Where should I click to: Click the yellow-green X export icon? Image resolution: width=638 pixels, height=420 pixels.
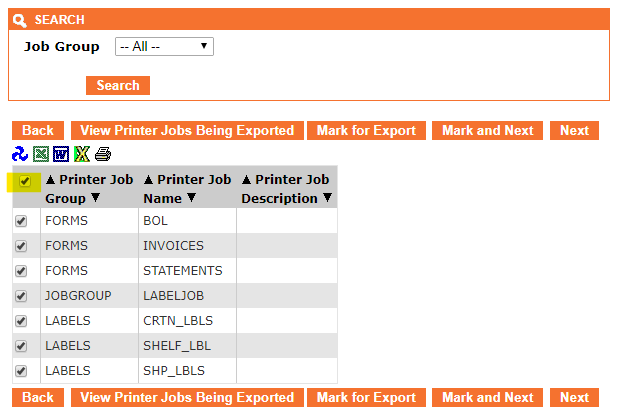tap(82, 154)
